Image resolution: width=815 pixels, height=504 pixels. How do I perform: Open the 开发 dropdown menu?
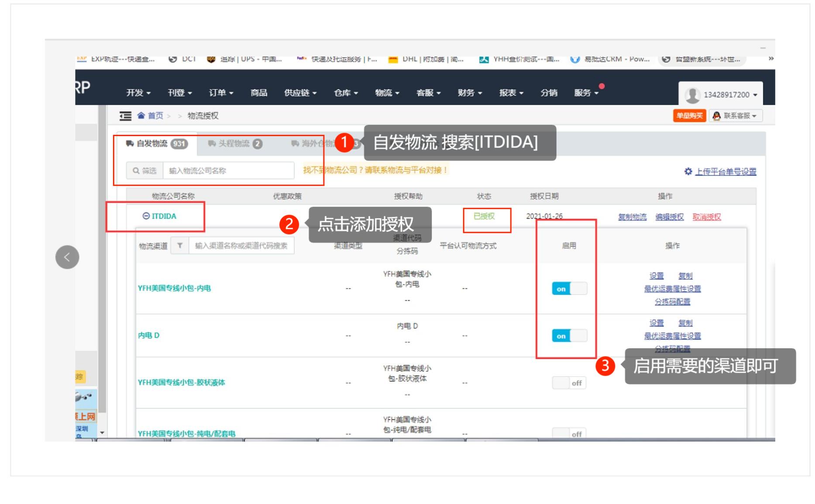(x=138, y=93)
